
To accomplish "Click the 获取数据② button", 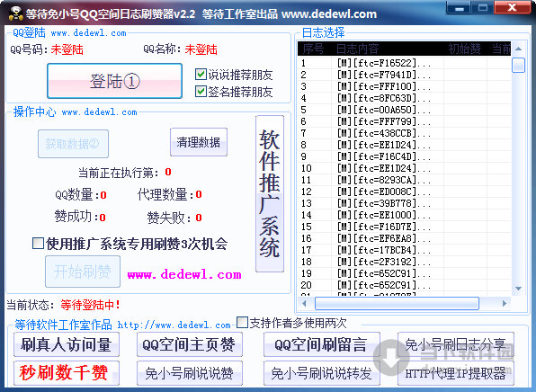I will [x=73, y=144].
